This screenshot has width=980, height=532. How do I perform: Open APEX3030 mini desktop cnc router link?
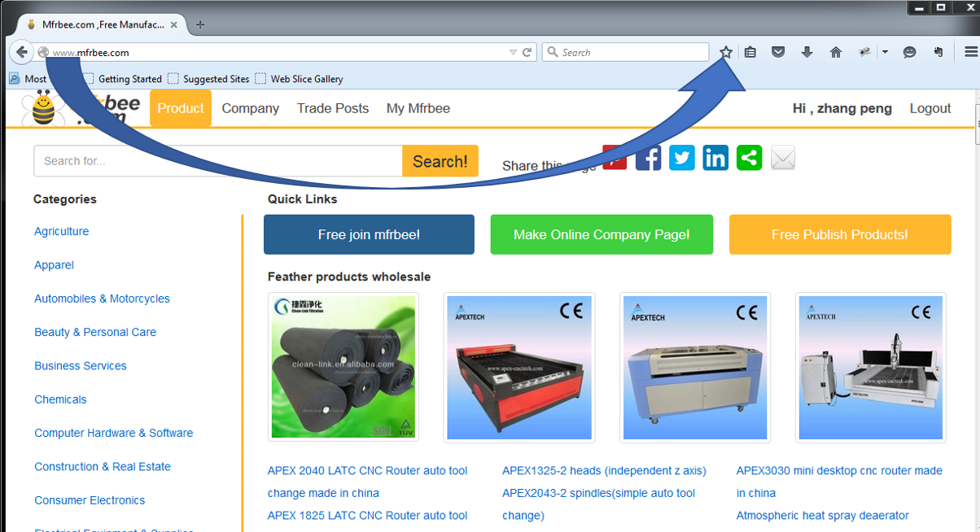(839, 482)
